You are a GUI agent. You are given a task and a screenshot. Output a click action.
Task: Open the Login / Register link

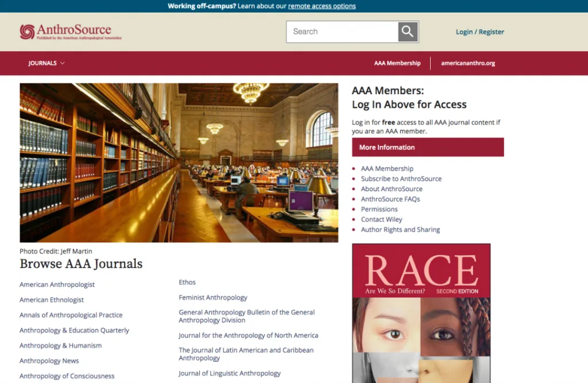pyautogui.click(x=479, y=32)
